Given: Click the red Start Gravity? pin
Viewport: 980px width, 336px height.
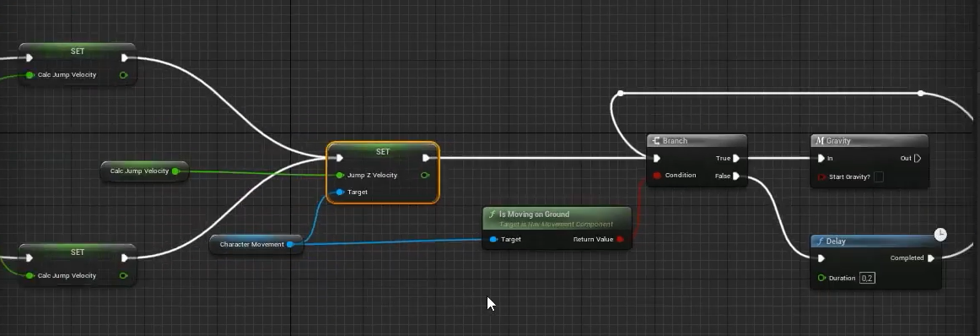Looking at the screenshot, I should tap(821, 177).
